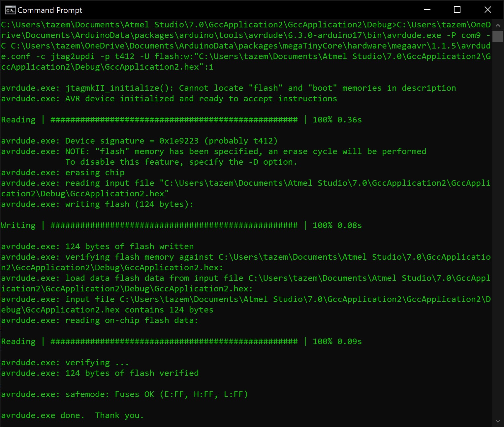
Task: Click 'contains 124 bytes' output text
Action: coord(169,310)
